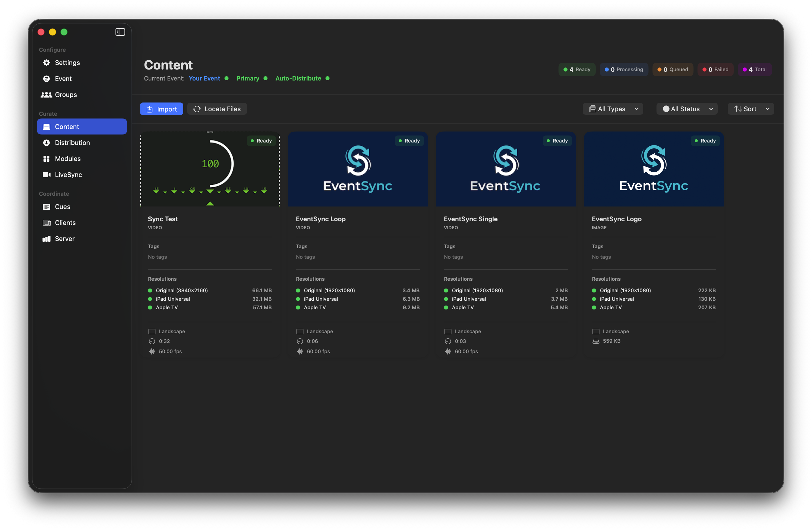Open the Clients panel
Viewport: 812px width, 530px height.
tap(65, 222)
